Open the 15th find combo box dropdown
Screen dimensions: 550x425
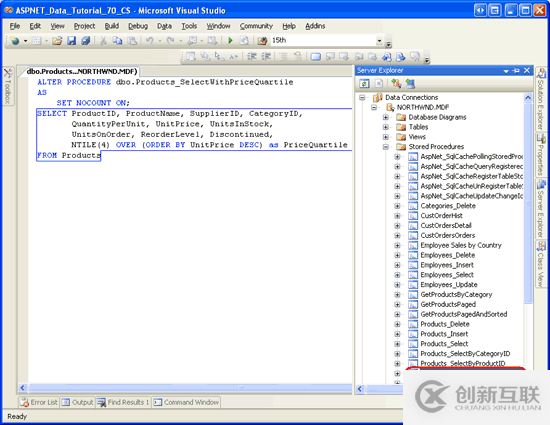coord(379,41)
